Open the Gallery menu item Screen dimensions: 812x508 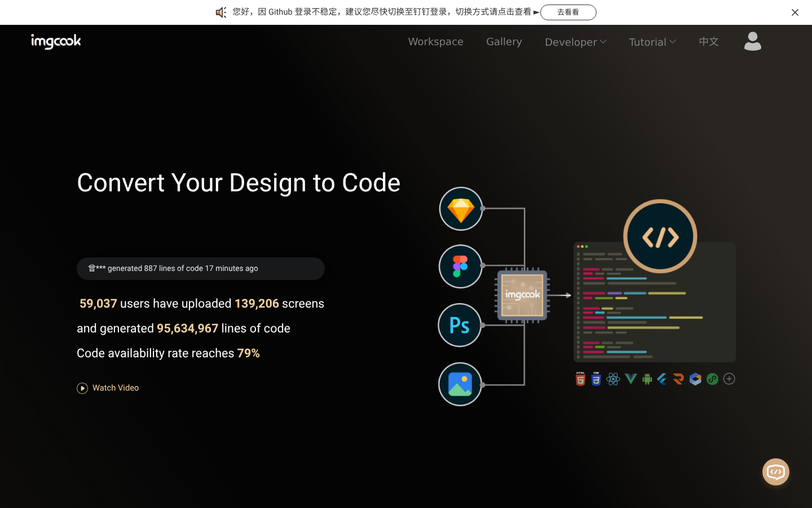click(504, 42)
